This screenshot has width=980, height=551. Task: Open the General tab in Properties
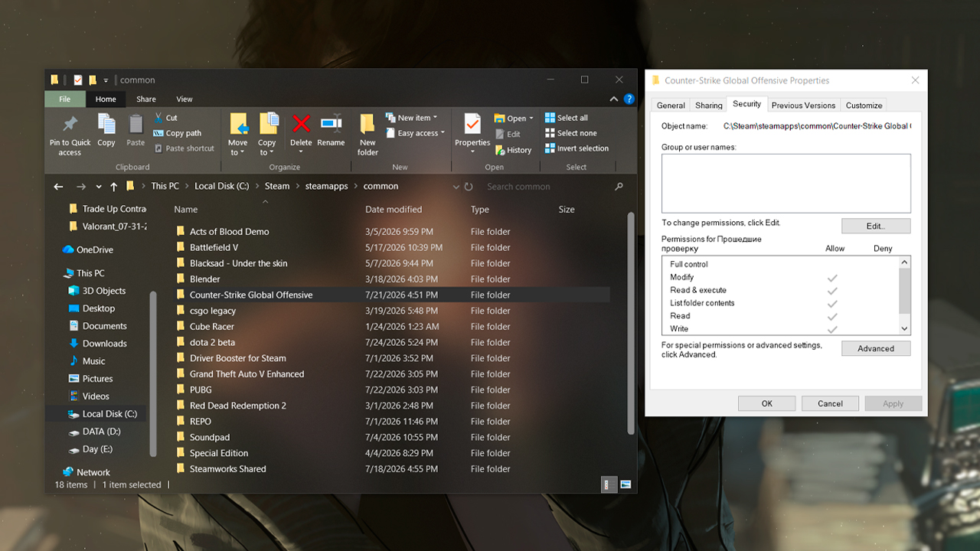pyautogui.click(x=671, y=106)
